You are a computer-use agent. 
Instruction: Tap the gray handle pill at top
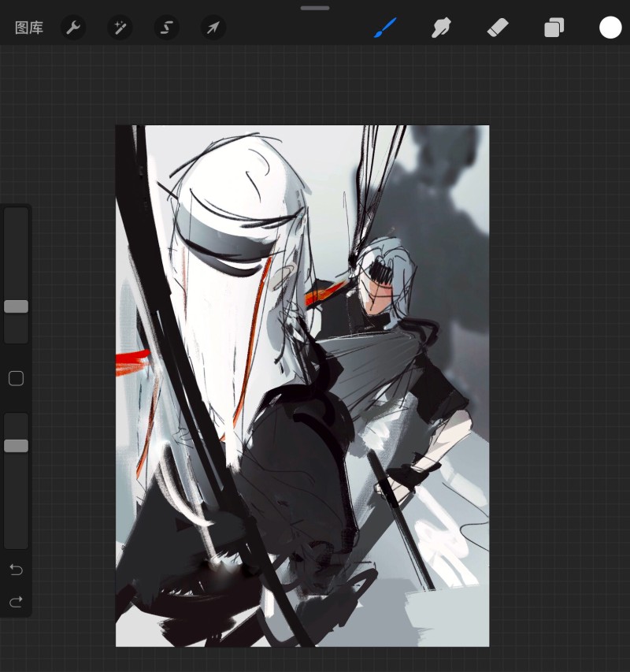tap(315, 8)
